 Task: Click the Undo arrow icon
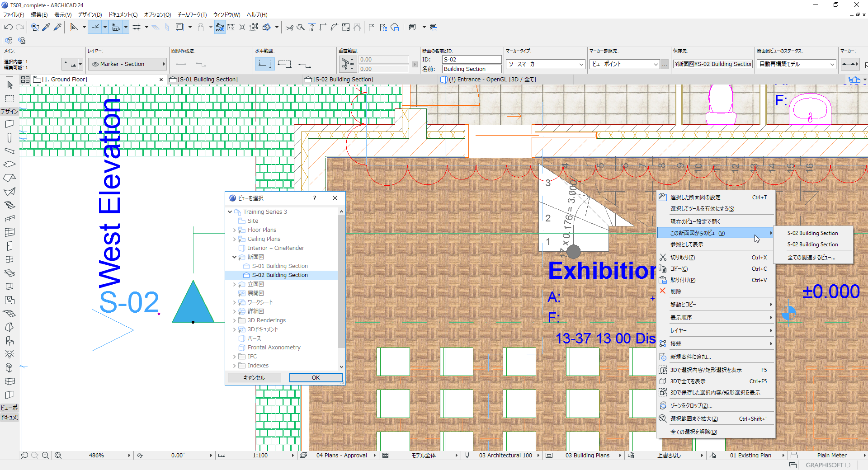point(8,28)
